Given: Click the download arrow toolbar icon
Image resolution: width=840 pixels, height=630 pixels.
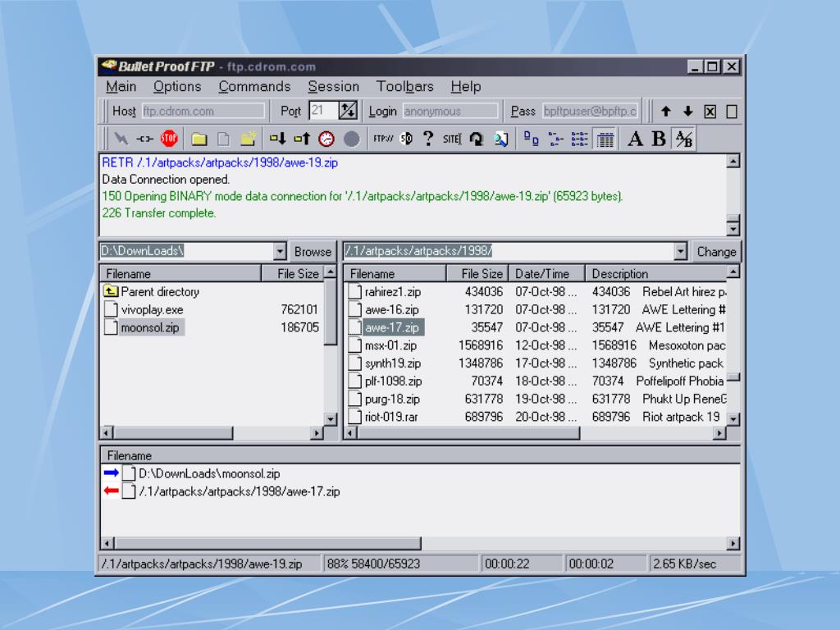Looking at the screenshot, I should tap(277, 139).
